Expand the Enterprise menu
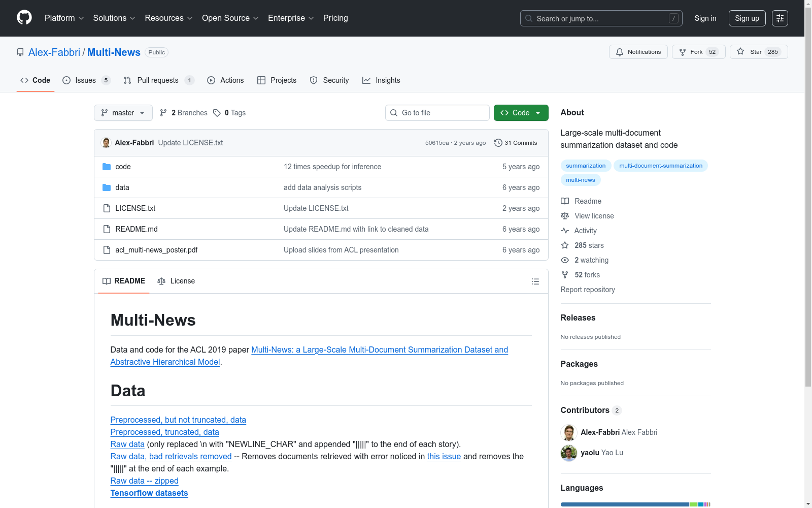This screenshot has height=508, width=812. tap(291, 18)
